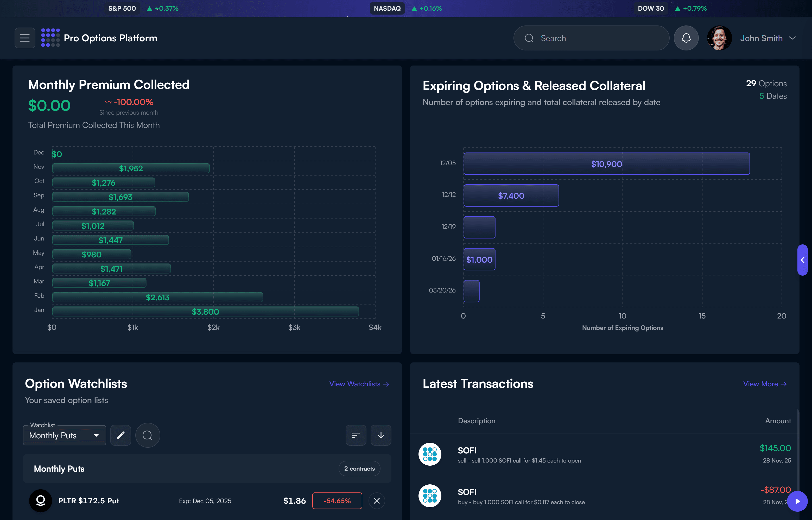
Task: Click the sort direction down-arrow icon
Action: (380, 435)
